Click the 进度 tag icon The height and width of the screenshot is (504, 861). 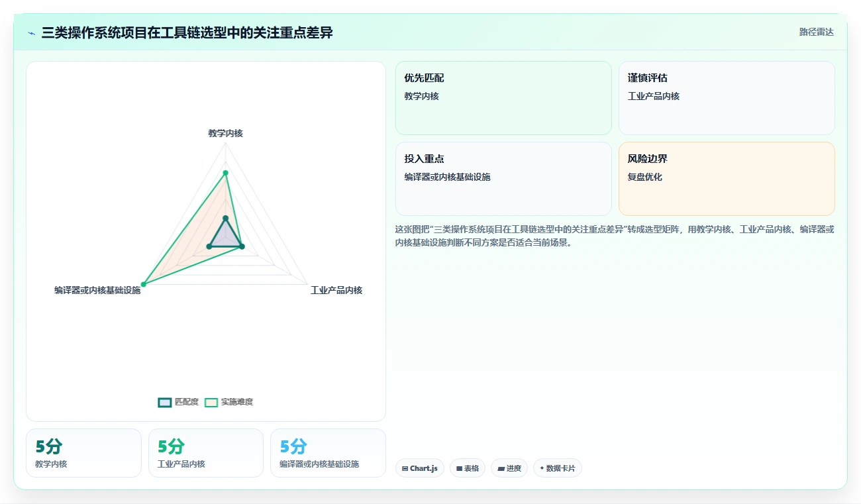pyautogui.click(x=501, y=468)
